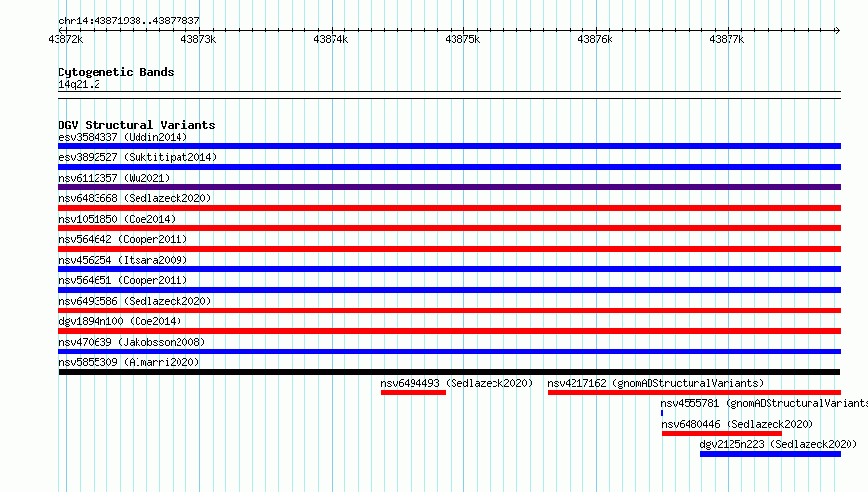Click the DGV Structural Variants track title

click(137, 125)
